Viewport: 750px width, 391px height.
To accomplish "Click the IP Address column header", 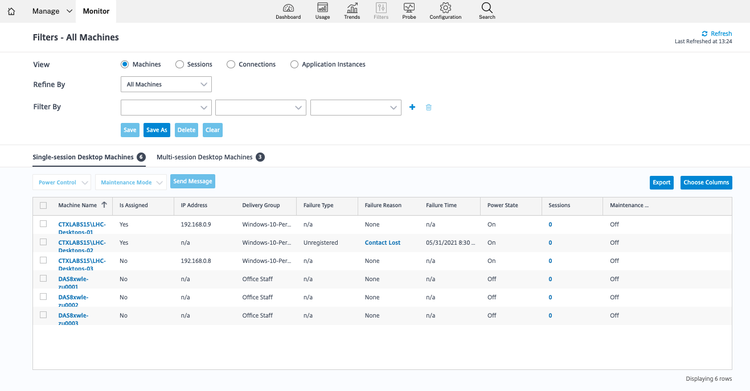I will click(x=194, y=205).
